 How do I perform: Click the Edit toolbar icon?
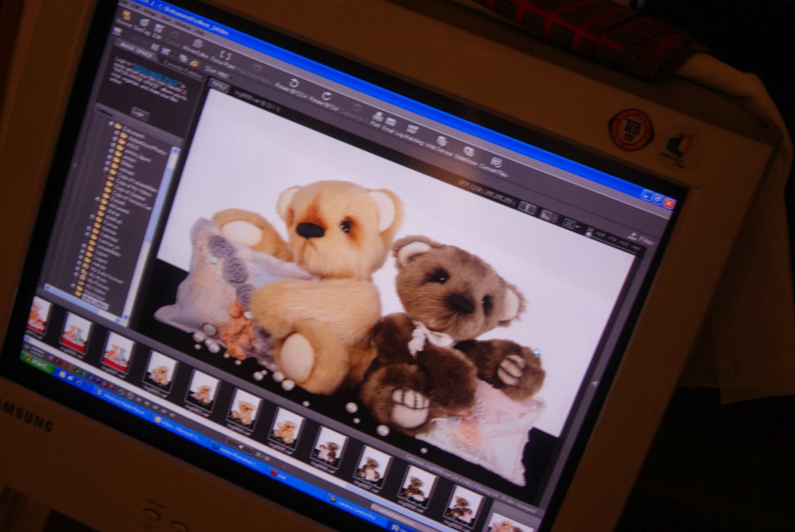pyautogui.click(x=159, y=32)
